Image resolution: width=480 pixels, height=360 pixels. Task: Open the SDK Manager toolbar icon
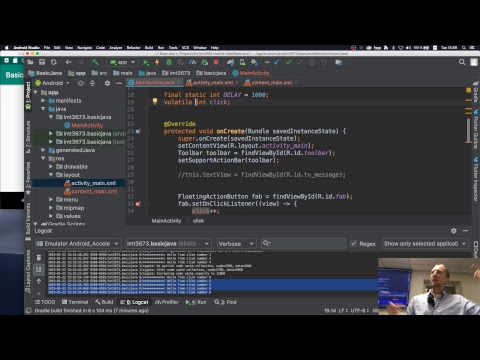[x=254, y=62]
